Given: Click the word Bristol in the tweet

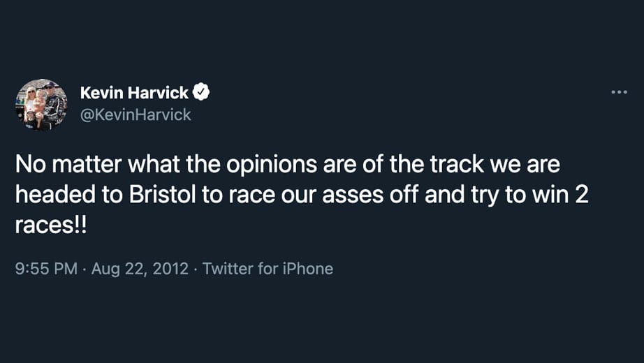Looking at the screenshot, I should 162,195.
